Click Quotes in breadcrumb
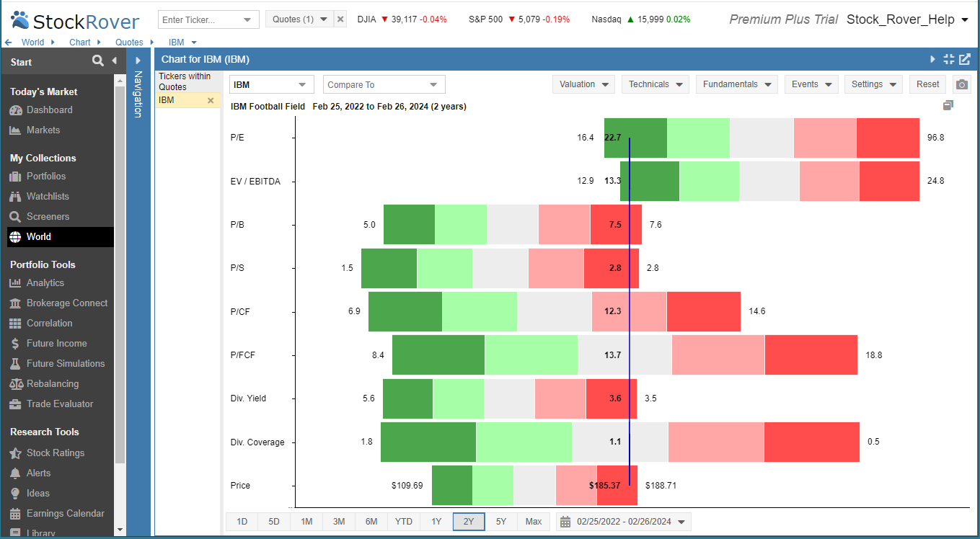 [x=129, y=43]
